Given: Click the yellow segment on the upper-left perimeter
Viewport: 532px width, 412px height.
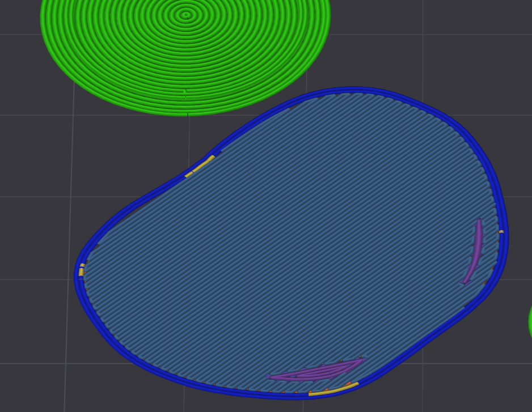Looking at the screenshot, I should click(200, 166).
